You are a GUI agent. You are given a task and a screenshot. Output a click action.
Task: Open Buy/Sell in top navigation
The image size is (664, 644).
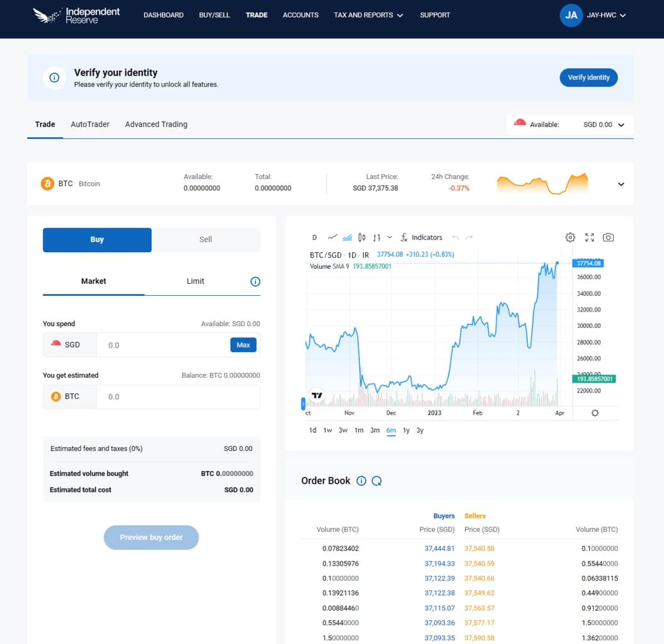(214, 15)
